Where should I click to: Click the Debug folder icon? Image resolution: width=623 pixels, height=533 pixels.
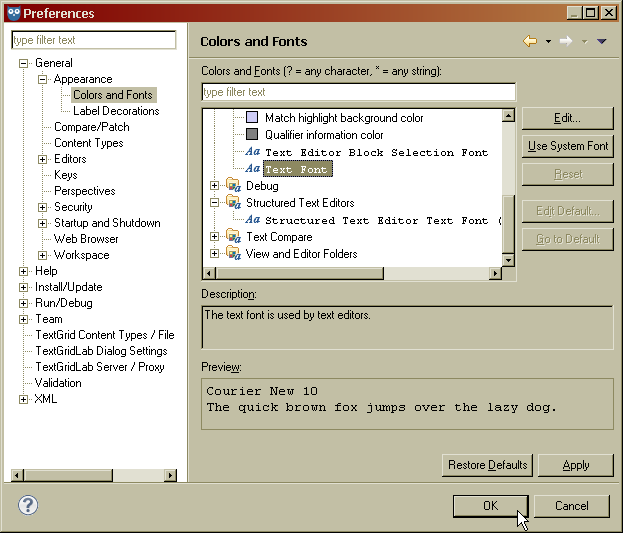pyautogui.click(x=233, y=186)
